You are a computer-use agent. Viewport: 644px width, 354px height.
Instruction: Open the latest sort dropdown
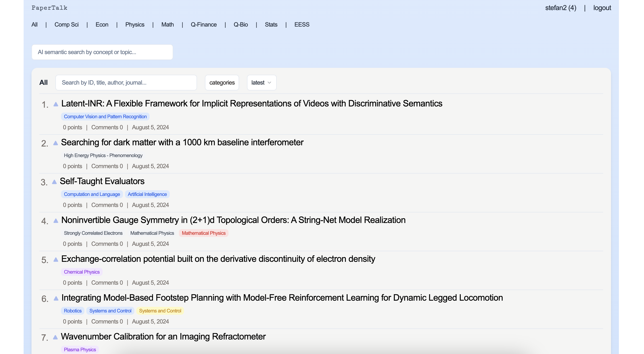tap(261, 82)
